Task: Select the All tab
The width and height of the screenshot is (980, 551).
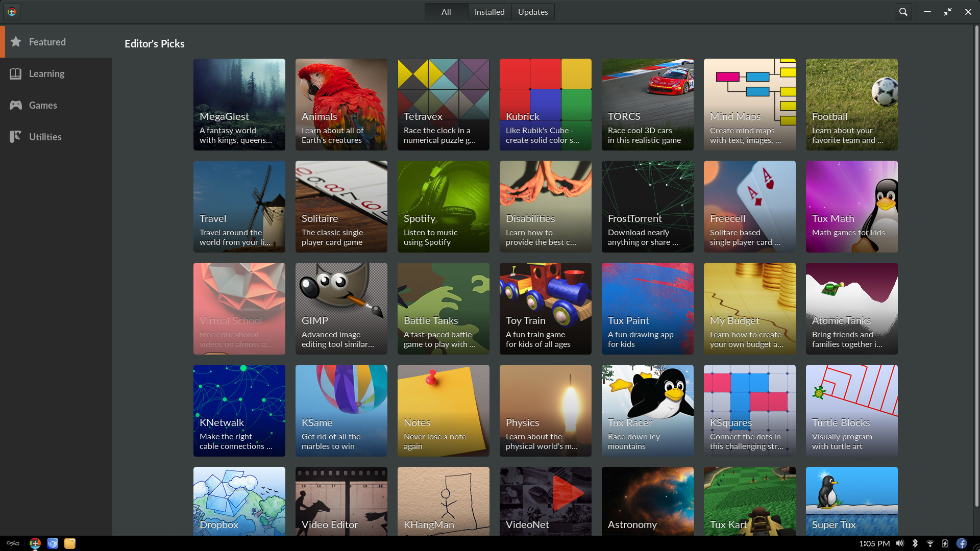Action: click(446, 12)
